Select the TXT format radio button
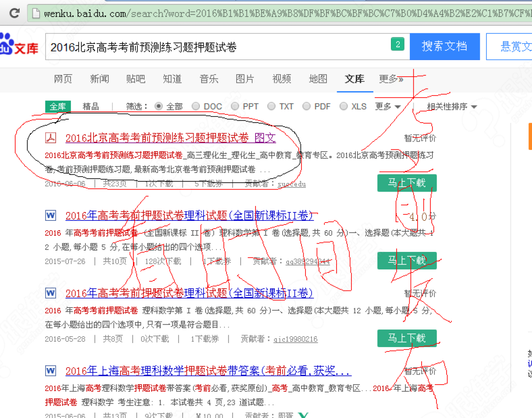 (271, 106)
